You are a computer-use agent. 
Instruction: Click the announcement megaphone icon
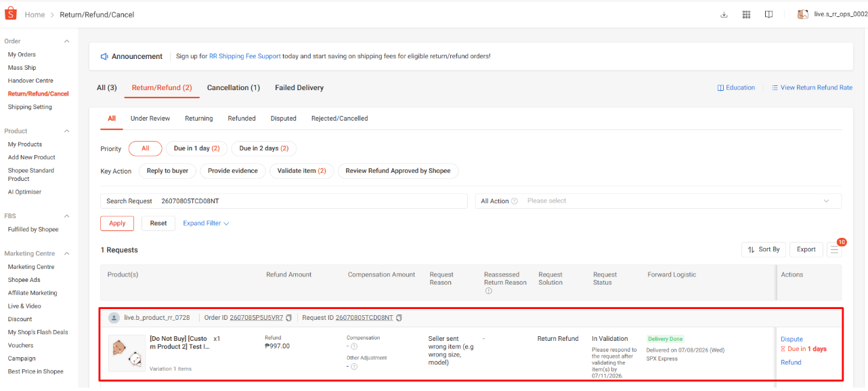pos(104,56)
